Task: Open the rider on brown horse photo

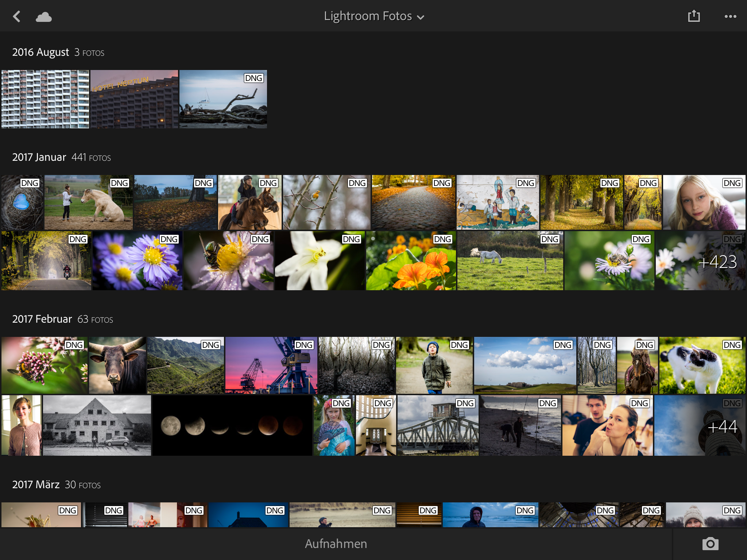Action: coord(250,202)
